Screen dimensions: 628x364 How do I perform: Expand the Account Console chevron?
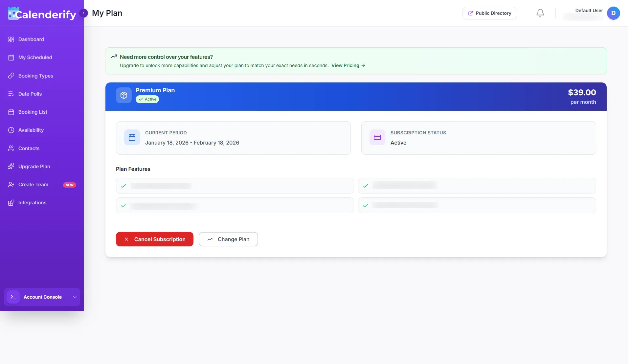(x=75, y=297)
